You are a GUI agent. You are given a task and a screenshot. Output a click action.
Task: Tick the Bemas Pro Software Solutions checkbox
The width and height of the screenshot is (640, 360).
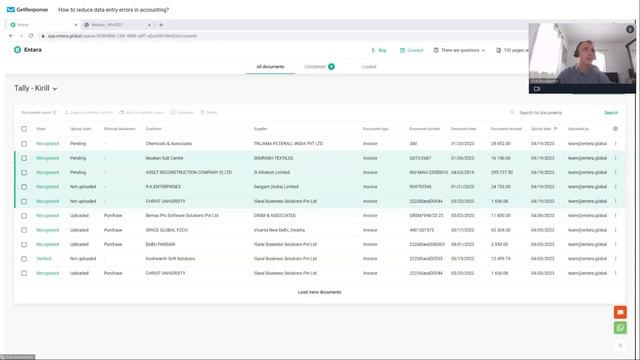click(24, 216)
